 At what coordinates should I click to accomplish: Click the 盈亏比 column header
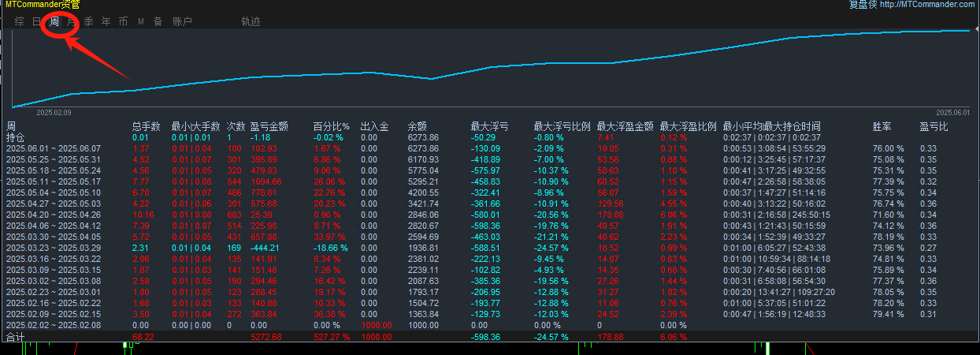click(934, 126)
